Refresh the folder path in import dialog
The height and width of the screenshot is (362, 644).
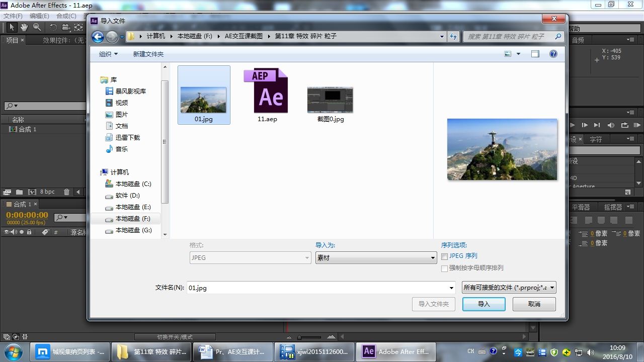coord(454,36)
